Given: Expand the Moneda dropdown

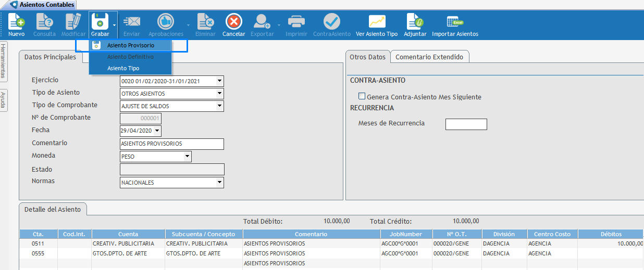Looking at the screenshot, I should point(187,157).
